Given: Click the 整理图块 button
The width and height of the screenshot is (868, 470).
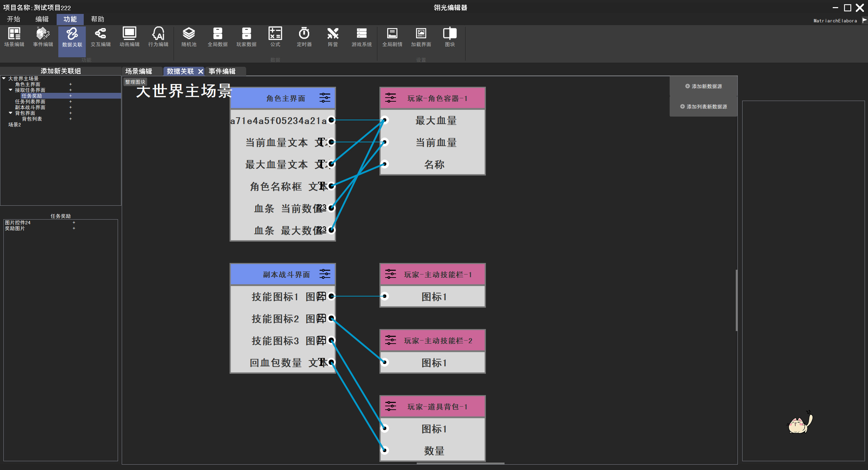Looking at the screenshot, I should coord(135,82).
